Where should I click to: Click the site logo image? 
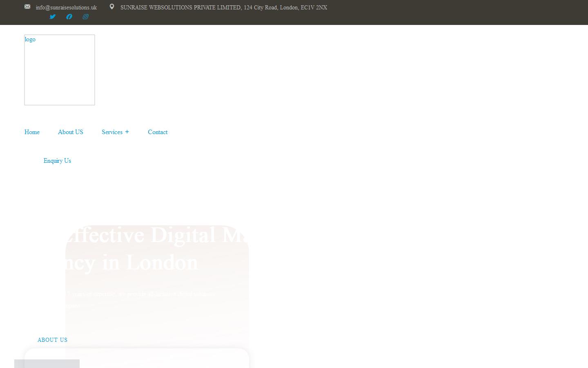59,70
